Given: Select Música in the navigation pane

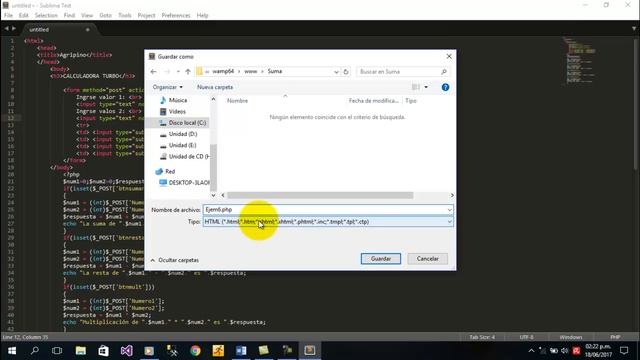Looking at the screenshot, I should click(x=178, y=100).
